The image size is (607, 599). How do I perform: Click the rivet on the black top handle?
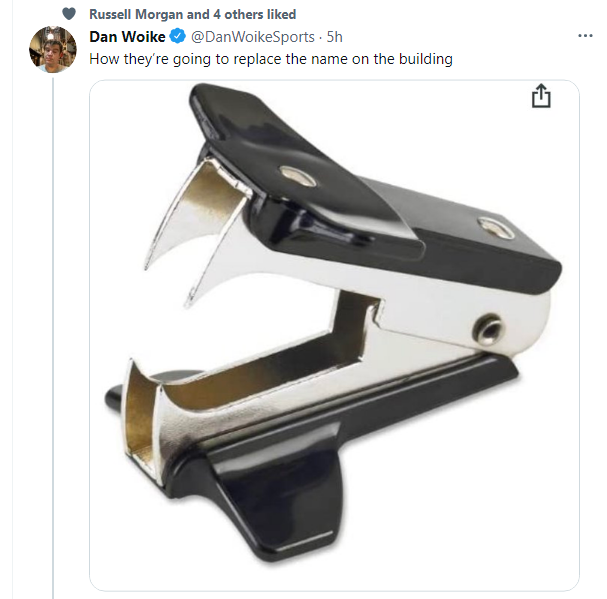[298, 176]
